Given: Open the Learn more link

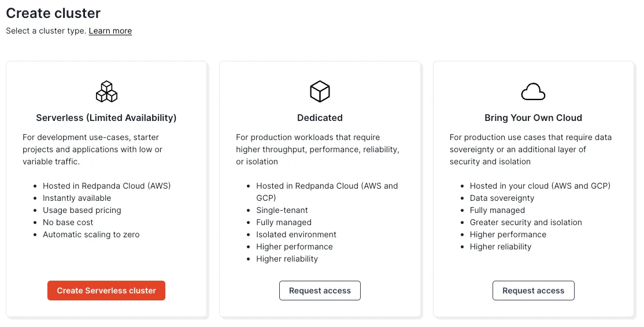Looking at the screenshot, I should [x=110, y=31].
